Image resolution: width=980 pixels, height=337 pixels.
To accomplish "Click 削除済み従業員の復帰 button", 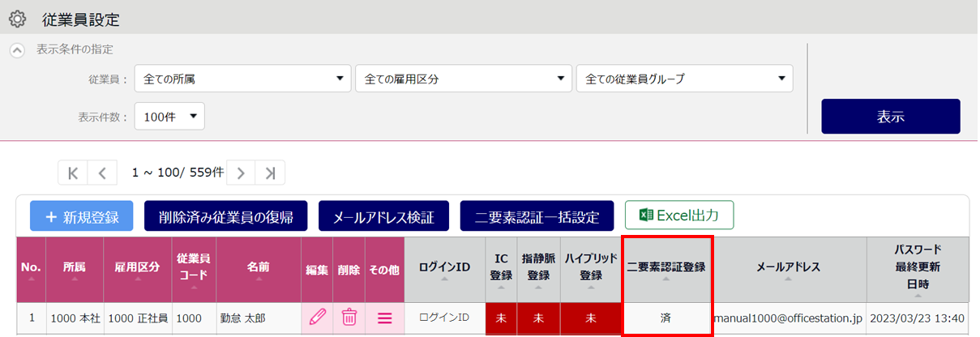I will (226, 216).
